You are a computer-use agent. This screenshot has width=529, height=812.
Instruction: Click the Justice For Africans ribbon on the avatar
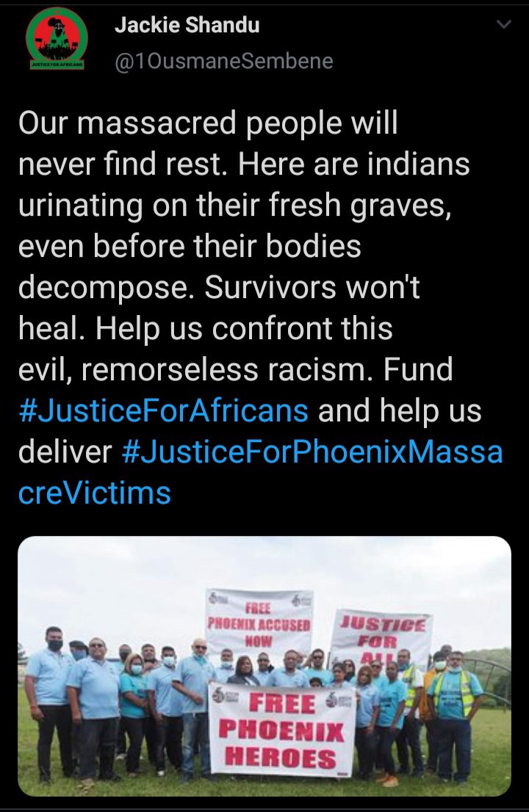57,65
